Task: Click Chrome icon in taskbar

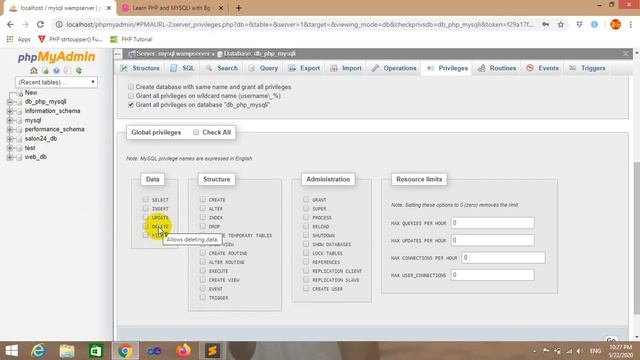Action: pos(125,351)
